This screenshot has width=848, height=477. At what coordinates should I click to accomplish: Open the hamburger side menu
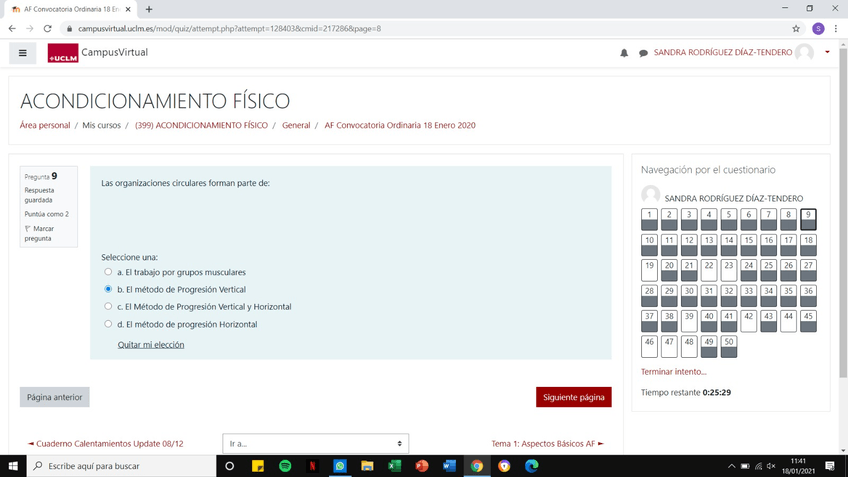22,53
